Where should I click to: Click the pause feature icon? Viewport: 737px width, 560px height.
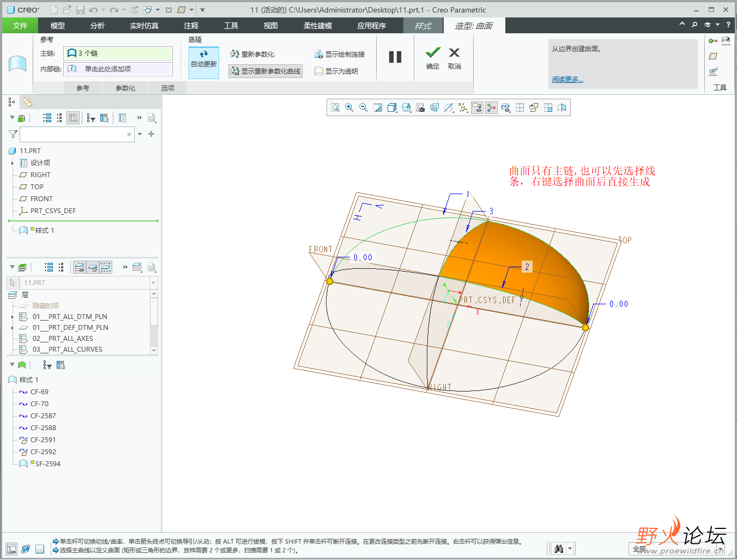(x=395, y=57)
